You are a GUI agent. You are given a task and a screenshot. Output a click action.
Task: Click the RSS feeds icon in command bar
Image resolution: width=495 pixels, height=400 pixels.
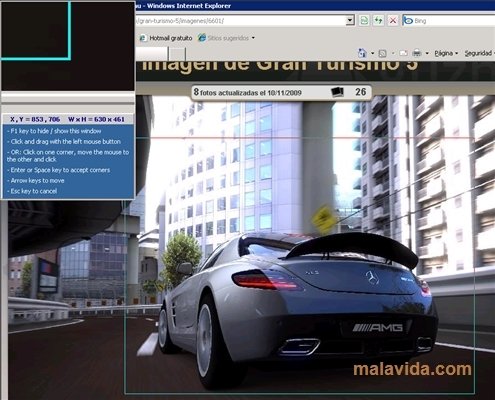coord(383,53)
